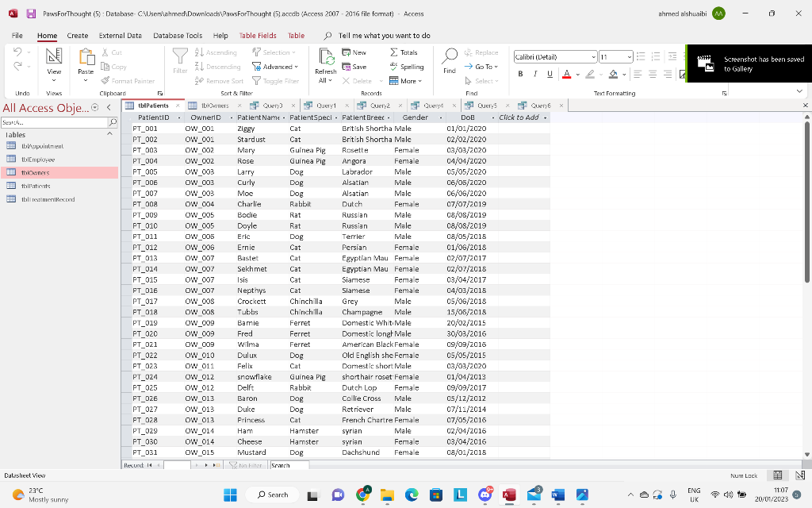Image resolution: width=812 pixels, height=508 pixels.
Task: Open the Gender column header dropdown arrow
Action: coord(441,117)
